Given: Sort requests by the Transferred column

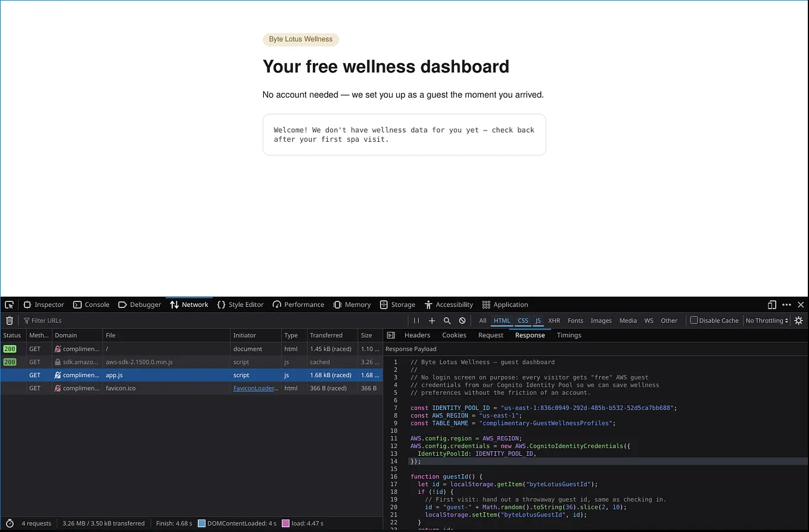Looking at the screenshot, I should click(332, 335).
